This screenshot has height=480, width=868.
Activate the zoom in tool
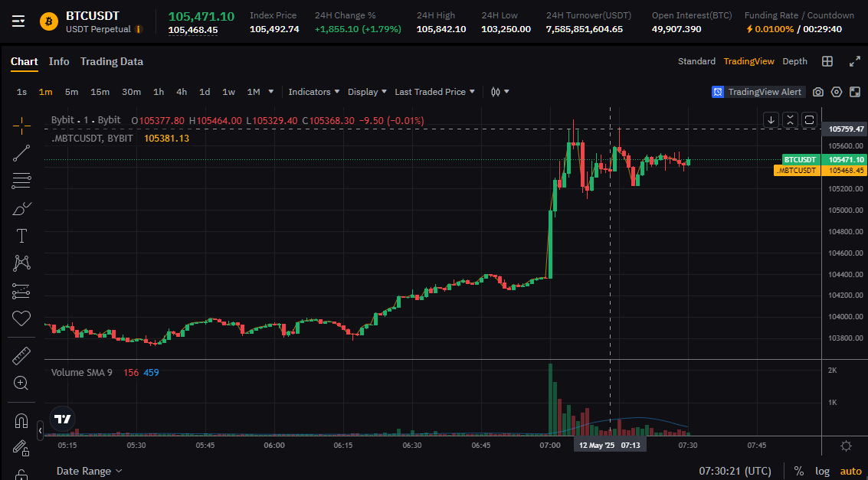tap(21, 383)
